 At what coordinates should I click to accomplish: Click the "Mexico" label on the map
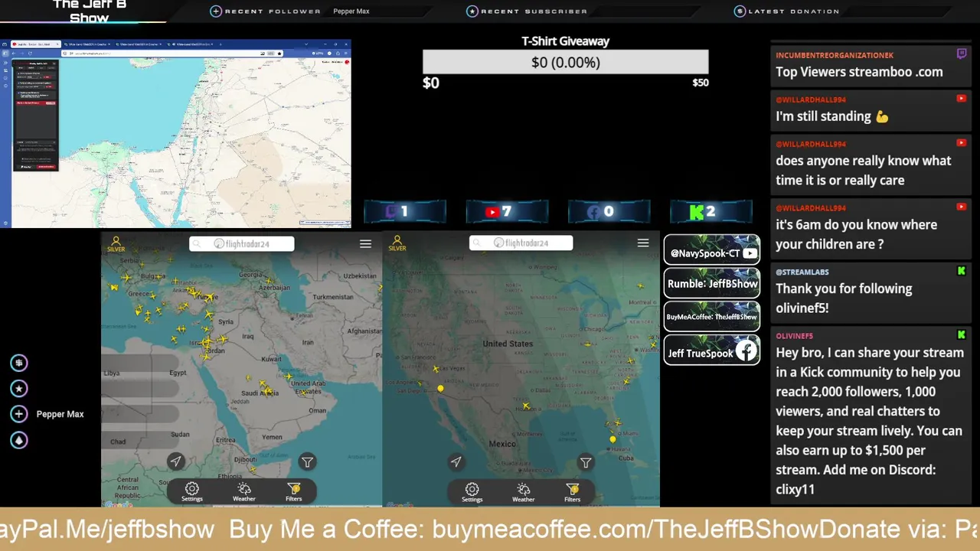click(x=502, y=444)
